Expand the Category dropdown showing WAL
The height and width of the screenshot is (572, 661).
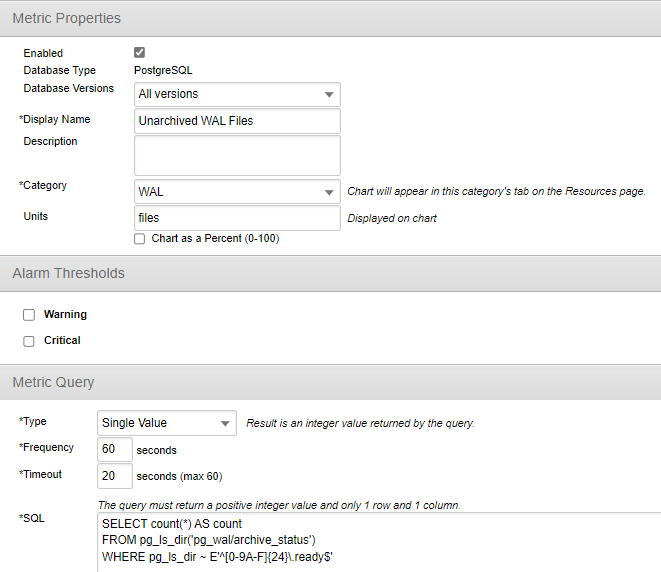point(237,192)
